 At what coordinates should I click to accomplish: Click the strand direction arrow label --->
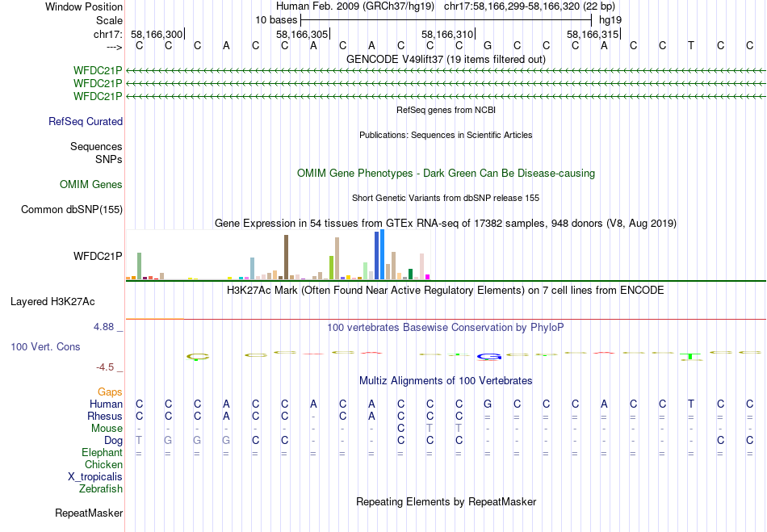[x=115, y=47]
